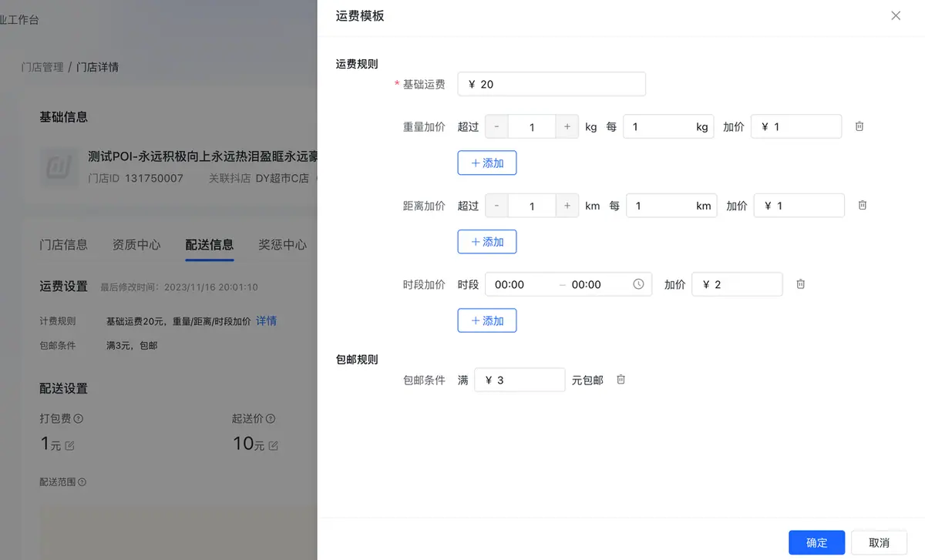Delete the 时段加价 rule via trash icon
The width and height of the screenshot is (925, 560).
[x=801, y=284]
